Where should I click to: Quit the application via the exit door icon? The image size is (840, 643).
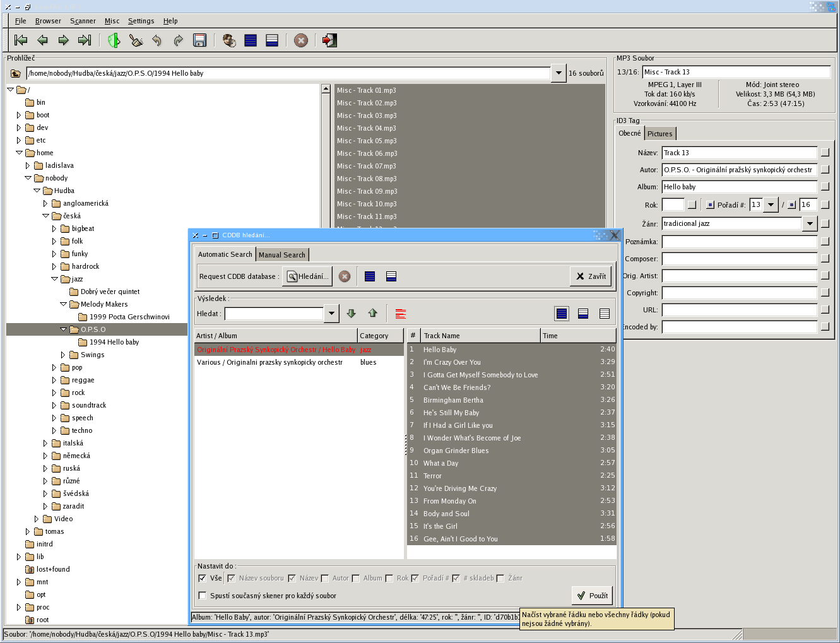329,40
